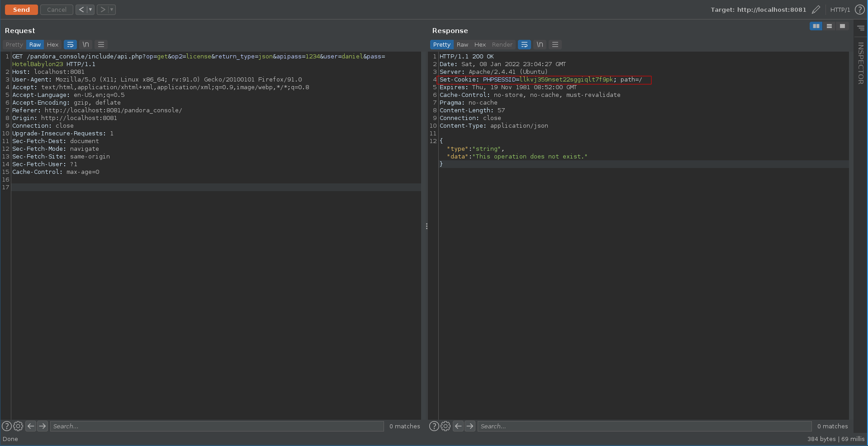Edit the target with the pencil icon
868x446 pixels.
point(816,10)
